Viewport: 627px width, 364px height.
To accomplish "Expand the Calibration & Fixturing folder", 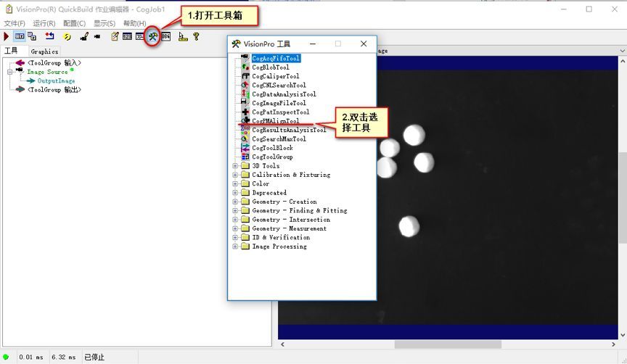I will pos(235,175).
